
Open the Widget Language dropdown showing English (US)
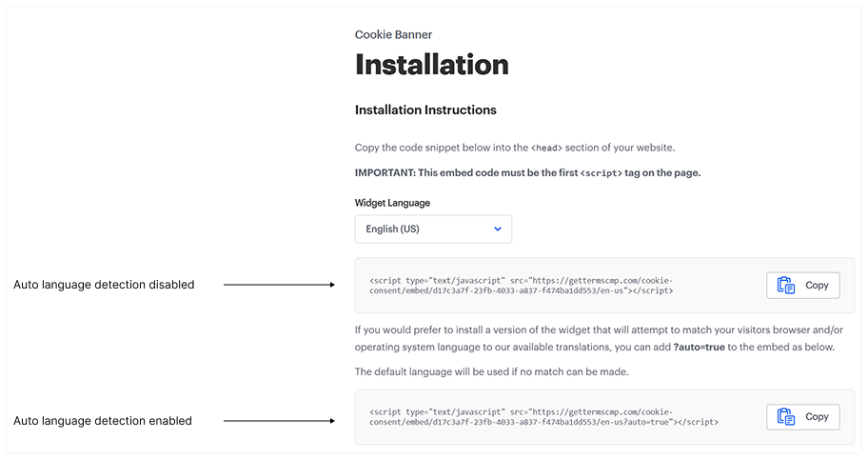click(433, 229)
